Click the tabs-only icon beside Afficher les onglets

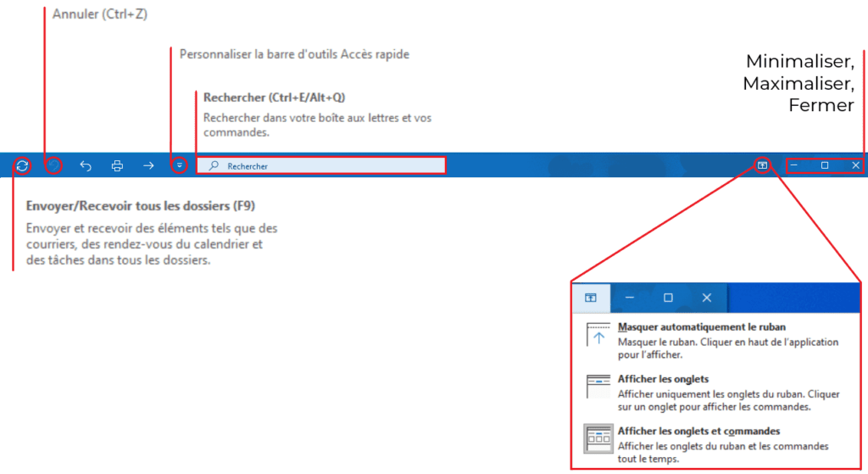click(x=598, y=387)
